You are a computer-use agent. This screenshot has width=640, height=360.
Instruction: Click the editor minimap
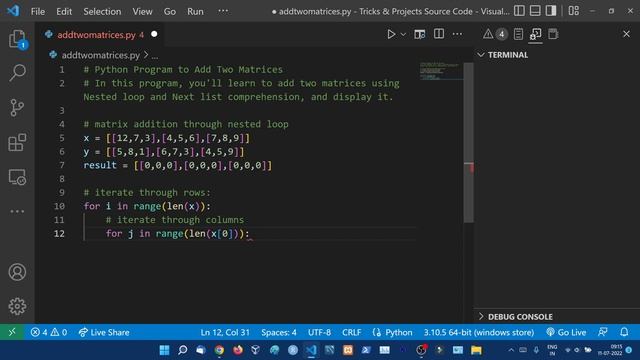[x=441, y=71]
